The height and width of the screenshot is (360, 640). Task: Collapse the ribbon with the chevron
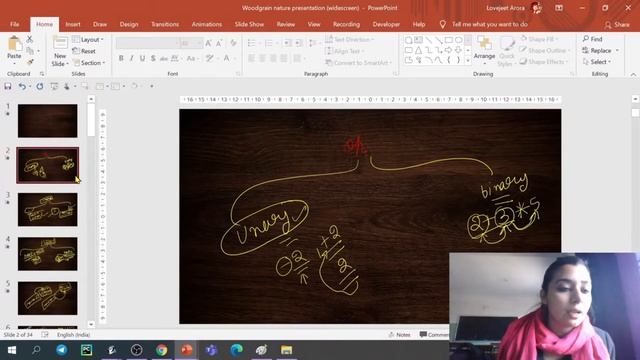click(633, 74)
